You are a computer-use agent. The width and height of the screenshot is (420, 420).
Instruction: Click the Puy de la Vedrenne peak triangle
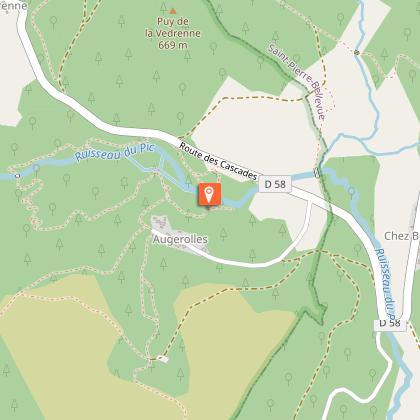[x=173, y=11]
